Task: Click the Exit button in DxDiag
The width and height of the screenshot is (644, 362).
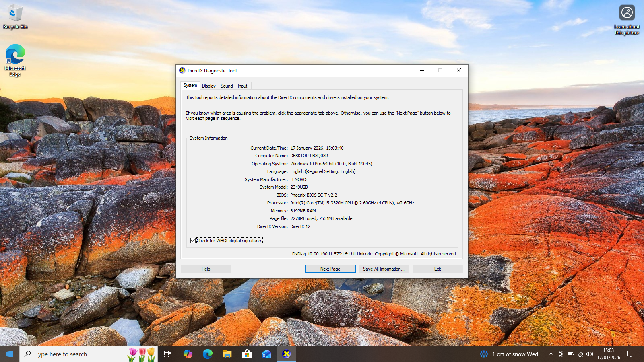Action: point(438,269)
